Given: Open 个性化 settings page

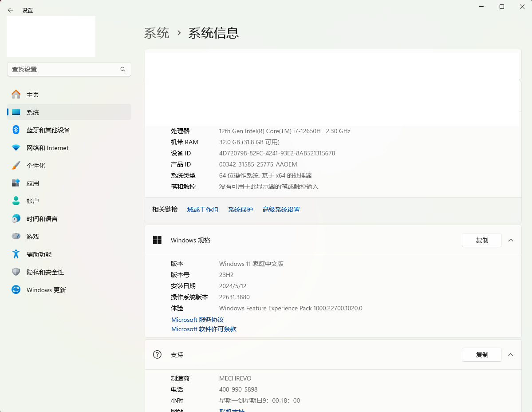Looking at the screenshot, I should pos(69,165).
